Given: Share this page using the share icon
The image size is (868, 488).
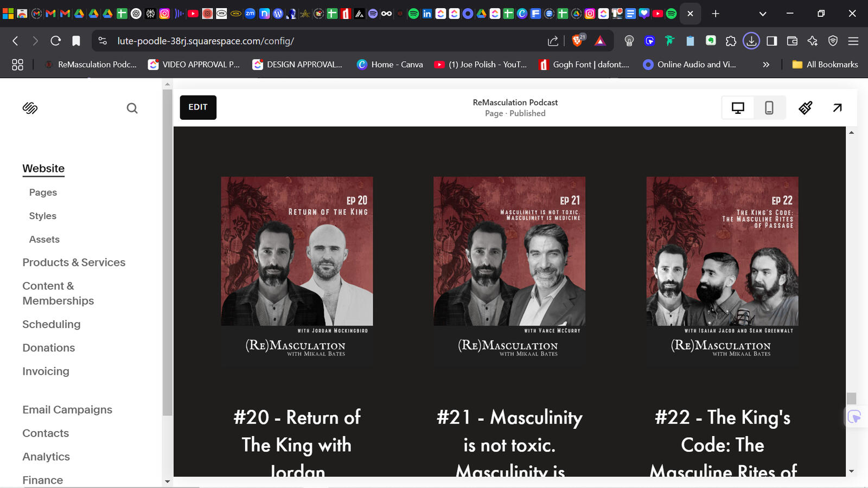Looking at the screenshot, I should (x=553, y=41).
